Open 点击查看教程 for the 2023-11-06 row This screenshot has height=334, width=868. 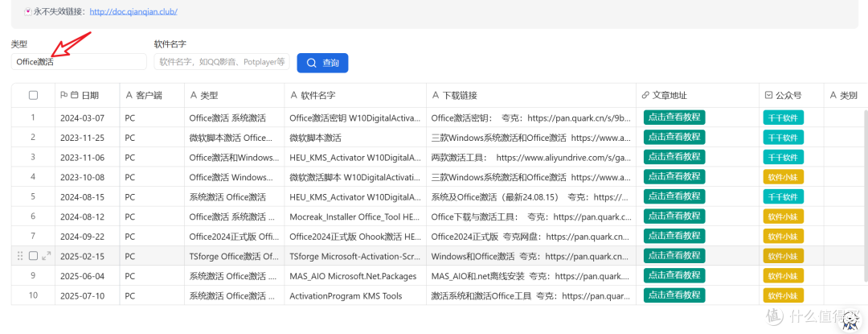(x=674, y=157)
